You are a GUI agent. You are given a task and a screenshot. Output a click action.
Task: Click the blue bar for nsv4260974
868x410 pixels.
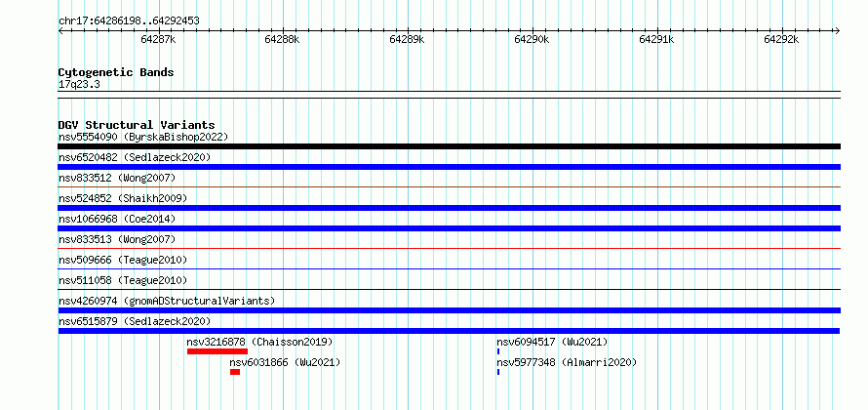click(449, 310)
